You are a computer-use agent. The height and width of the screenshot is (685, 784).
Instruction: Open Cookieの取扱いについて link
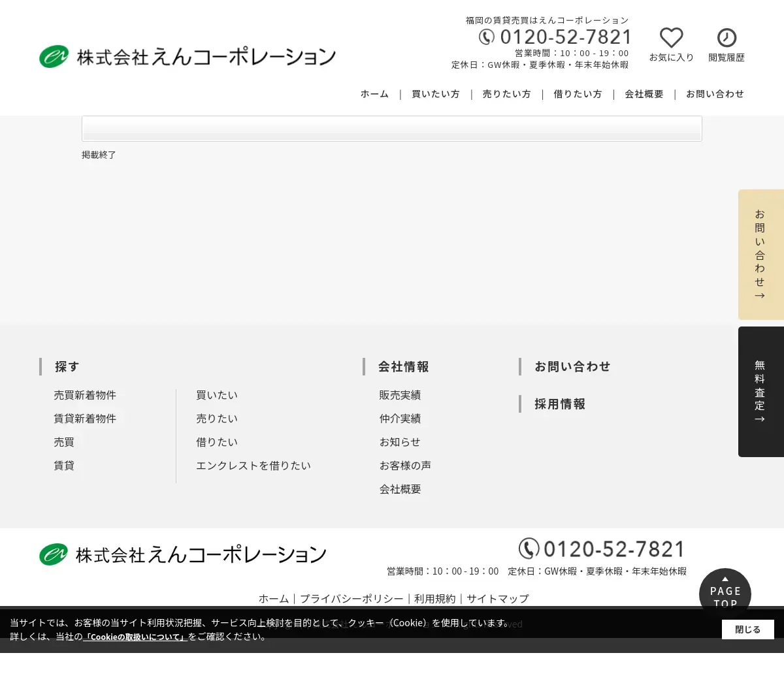pyautogui.click(x=135, y=637)
